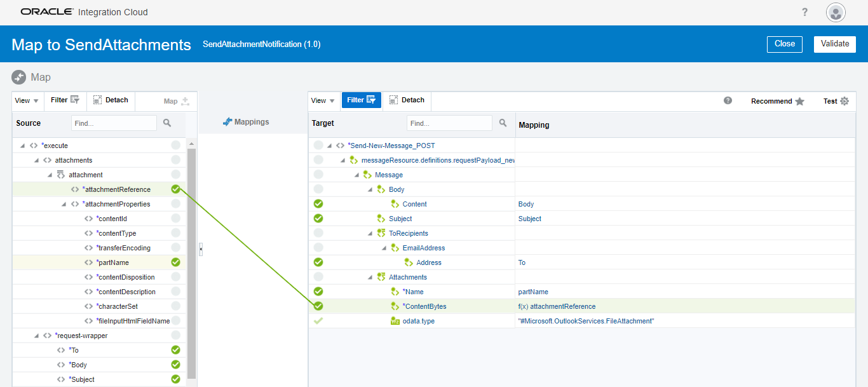Collapse the request-wrapper node
The height and width of the screenshot is (387, 868).
click(37, 336)
